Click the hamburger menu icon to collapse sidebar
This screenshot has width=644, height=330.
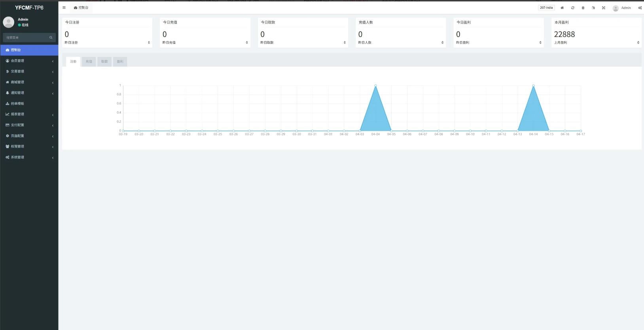(x=64, y=8)
